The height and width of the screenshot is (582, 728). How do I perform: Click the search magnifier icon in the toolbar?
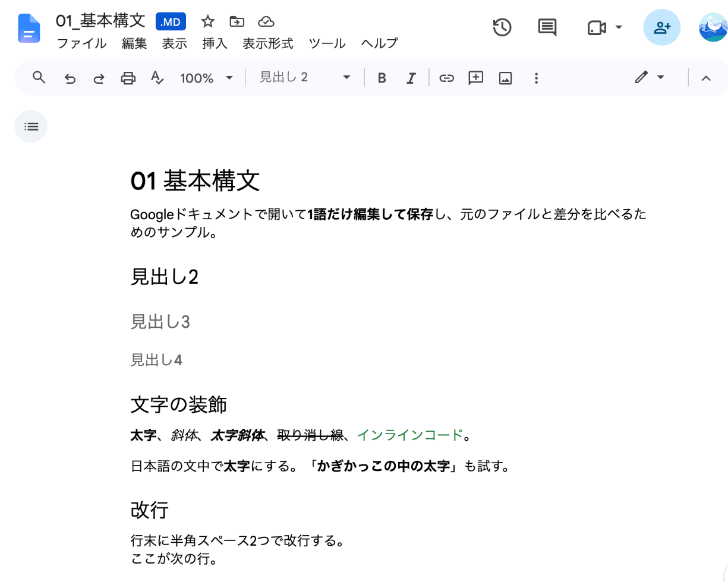click(39, 78)
